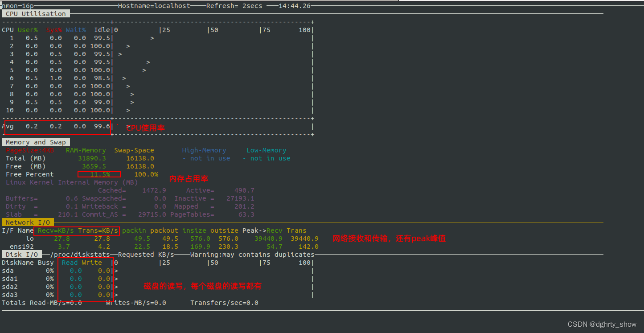Click the Warning:may contains duplicates text
644x333 pixels.
point(252,255)
